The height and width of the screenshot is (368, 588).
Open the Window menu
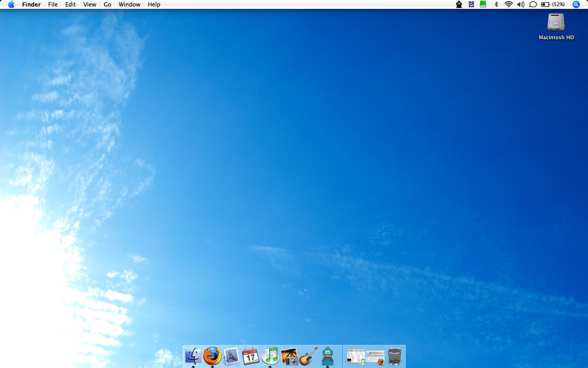pos(129,4)
